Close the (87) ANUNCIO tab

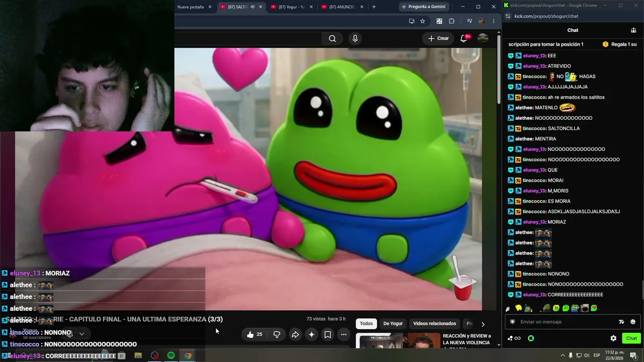click(x=361, y=7)
